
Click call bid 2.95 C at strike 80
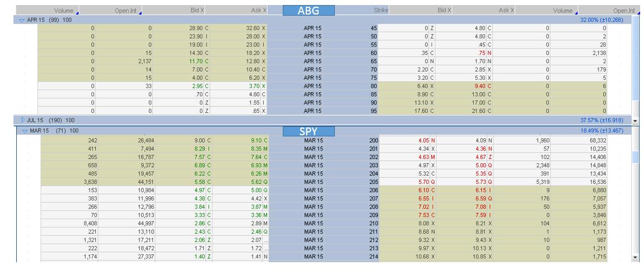tap(201, 86)
